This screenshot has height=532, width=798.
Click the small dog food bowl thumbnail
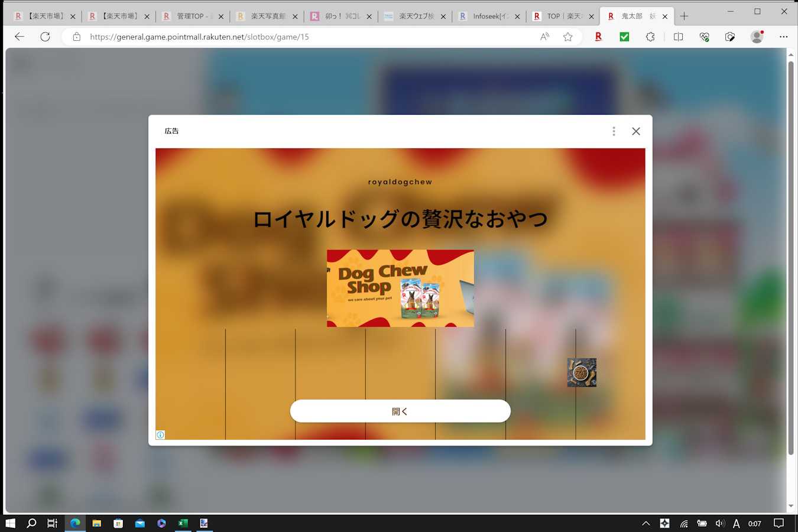[x=582, y=372]
